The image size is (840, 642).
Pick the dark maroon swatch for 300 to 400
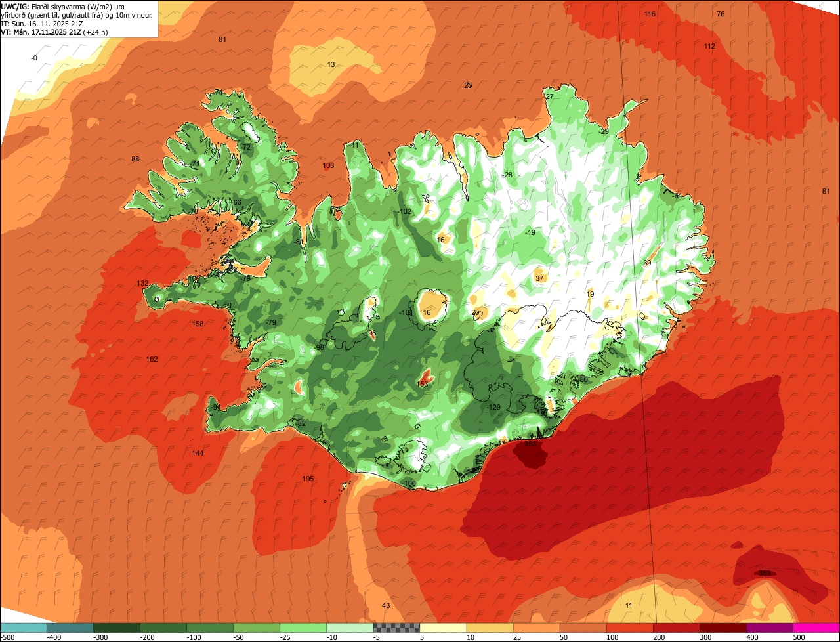point(722,628)
